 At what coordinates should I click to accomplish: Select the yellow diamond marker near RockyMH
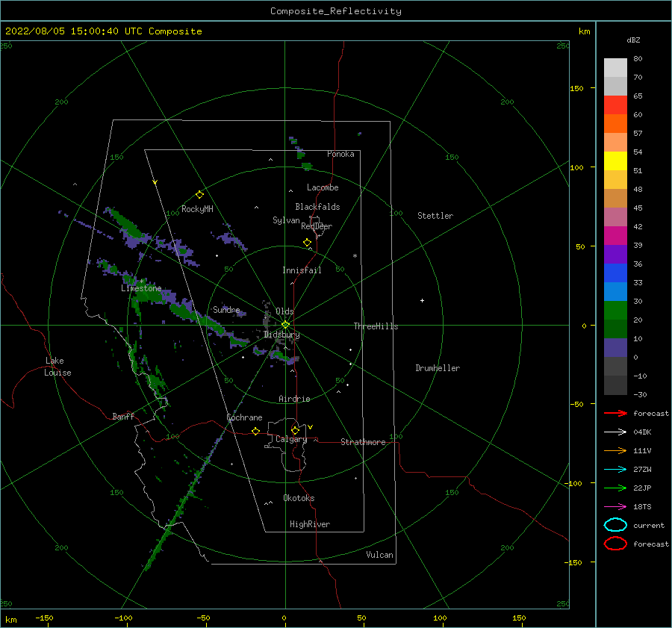(199, 195)
